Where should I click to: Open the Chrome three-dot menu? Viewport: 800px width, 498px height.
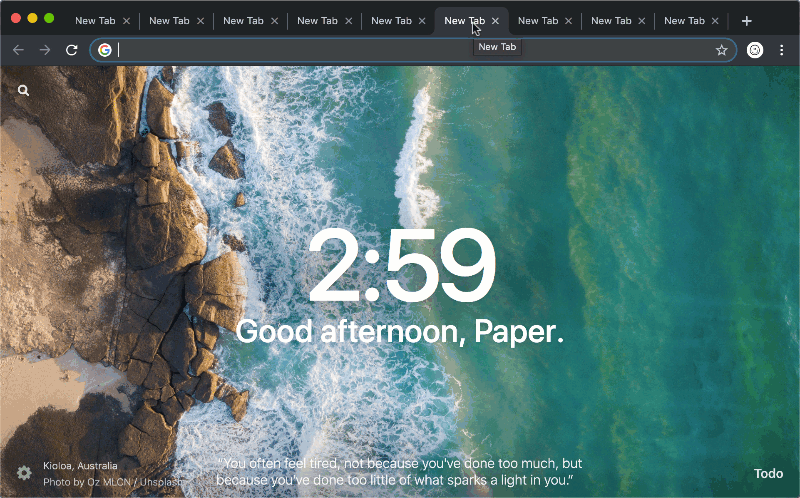point(782,50)
